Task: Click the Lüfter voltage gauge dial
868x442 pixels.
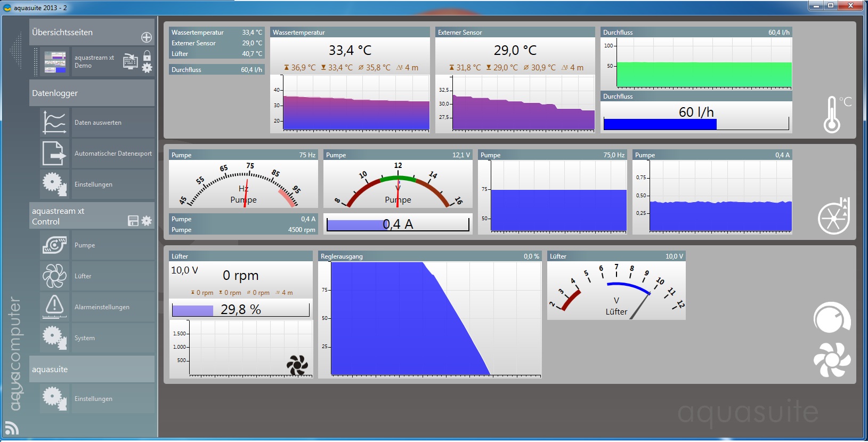Action: point(616,291)
